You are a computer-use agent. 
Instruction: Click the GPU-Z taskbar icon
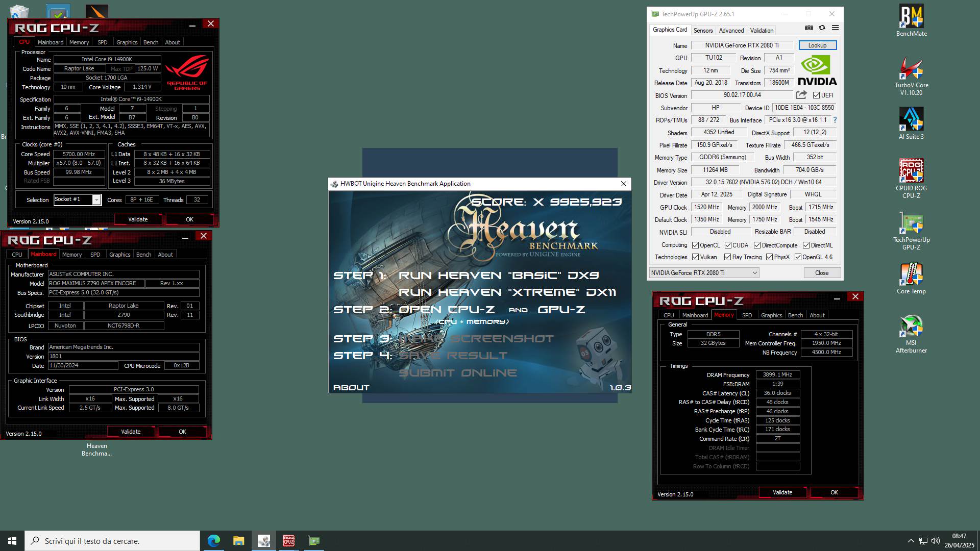(x=314, y=541)
